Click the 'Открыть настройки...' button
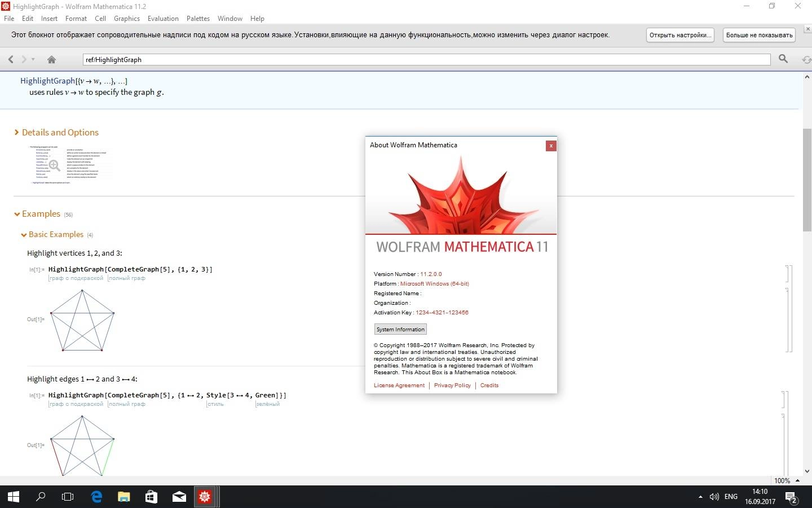This screenshot has width=812, height=508. coord(679,35)
